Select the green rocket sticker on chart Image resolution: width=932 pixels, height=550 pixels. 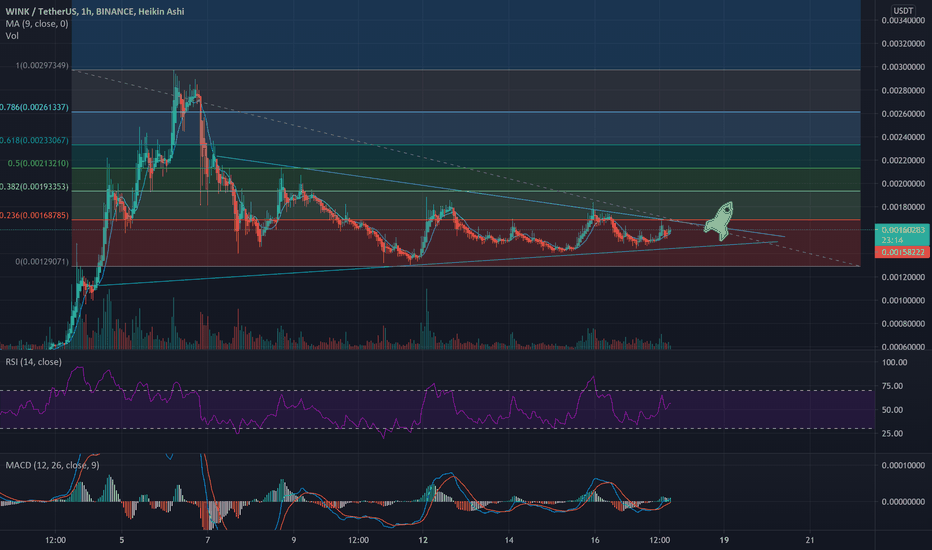point(720,221)
